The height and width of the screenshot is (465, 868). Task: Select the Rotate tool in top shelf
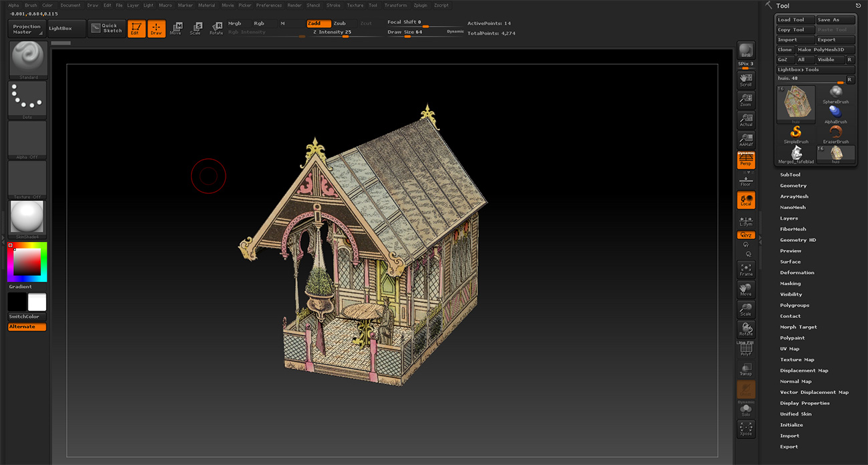coord(216,29)
